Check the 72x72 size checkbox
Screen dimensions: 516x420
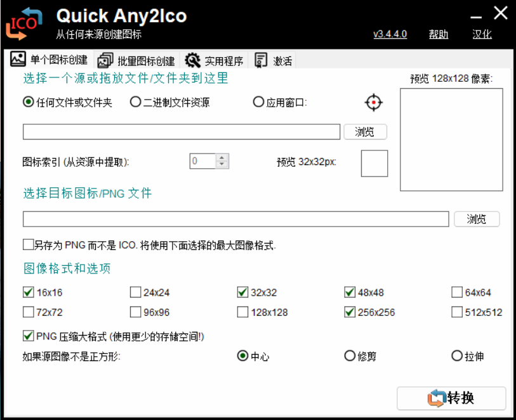click(29, 312)
